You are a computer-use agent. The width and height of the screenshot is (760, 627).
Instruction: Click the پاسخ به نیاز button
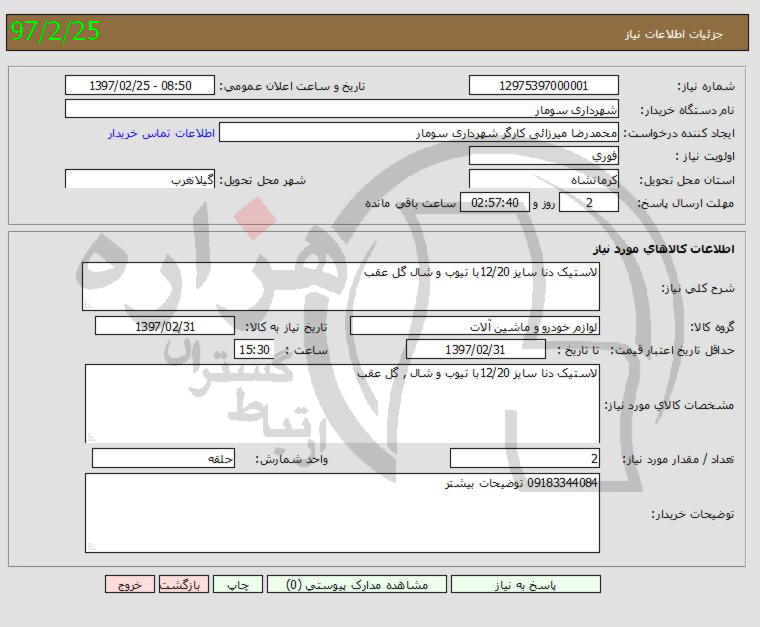coord(525,585)
